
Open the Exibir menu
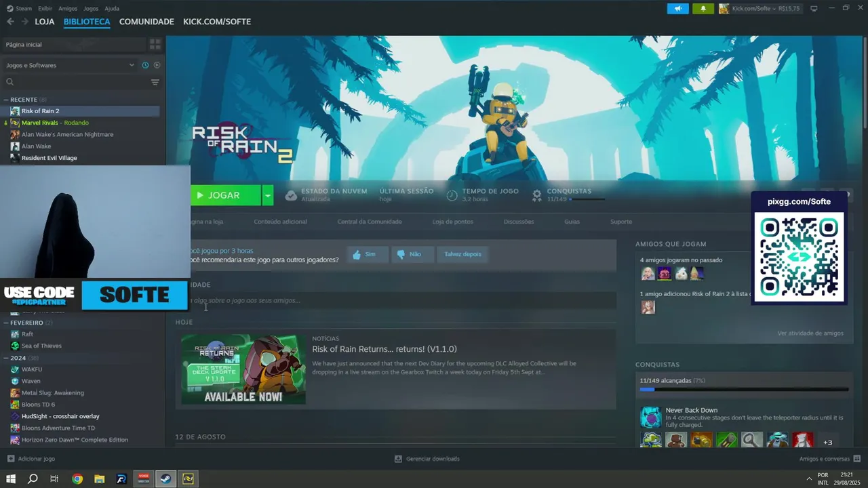(45, 9)
